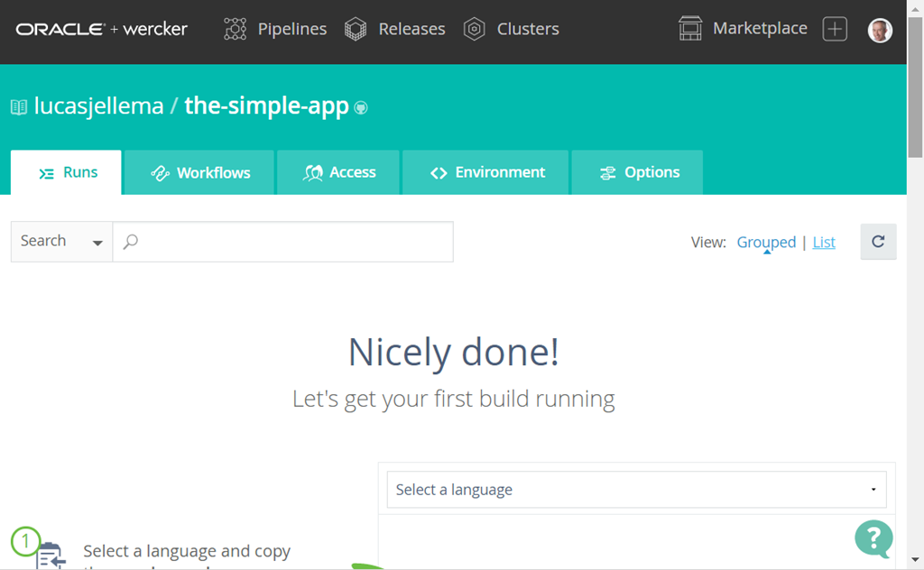Go to lucasjellema owner page
924x570 pixels.
98,106
